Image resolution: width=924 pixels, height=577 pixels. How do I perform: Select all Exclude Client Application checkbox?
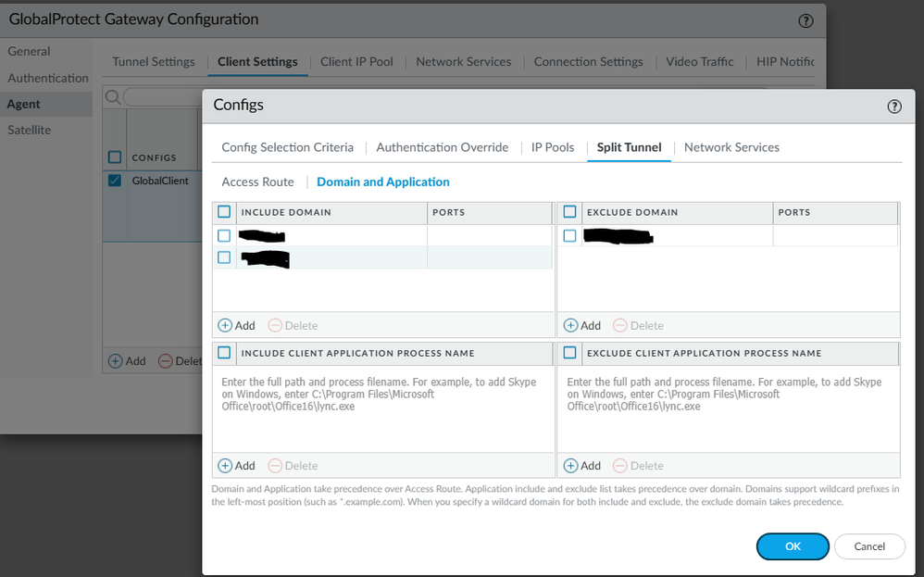(570, 353)
